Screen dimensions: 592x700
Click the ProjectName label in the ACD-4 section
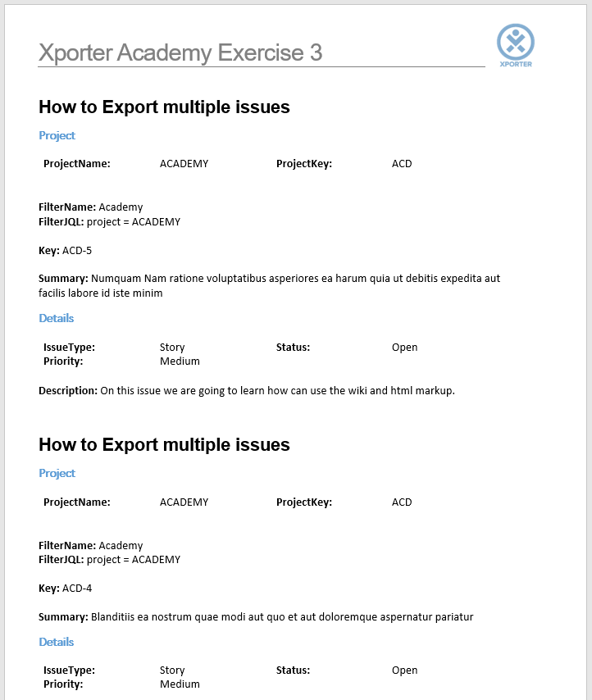(x=76, y=502)
